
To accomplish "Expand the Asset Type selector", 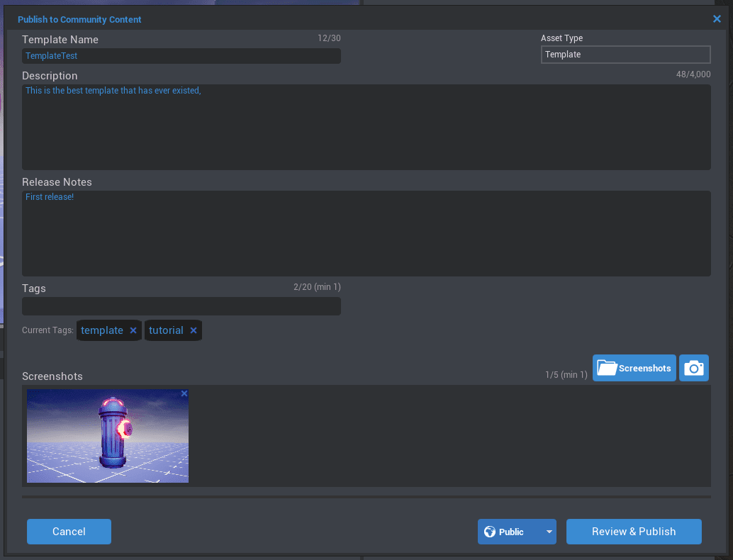I will (625, 55).
